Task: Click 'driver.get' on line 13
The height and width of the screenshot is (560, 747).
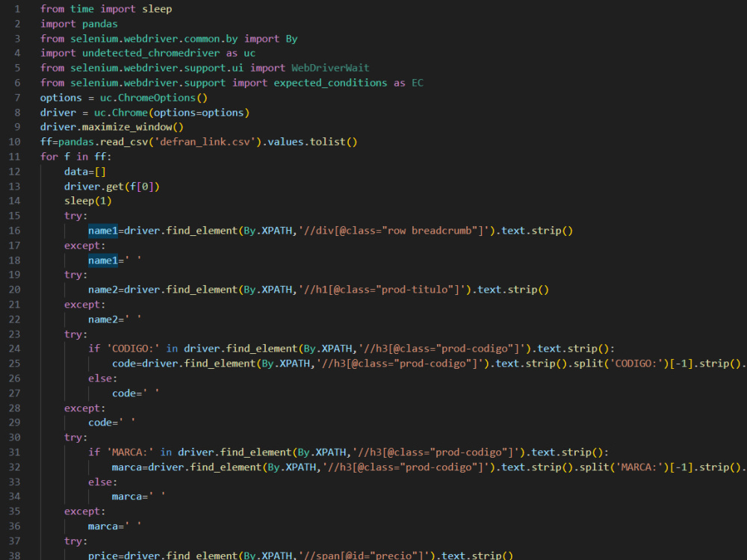Action: tap(94, 186)
